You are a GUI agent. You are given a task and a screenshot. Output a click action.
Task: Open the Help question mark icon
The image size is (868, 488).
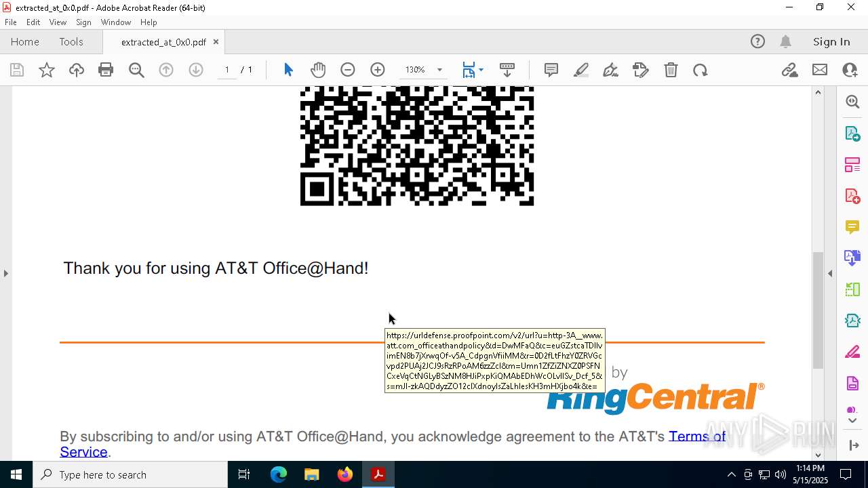pos(757,41)
